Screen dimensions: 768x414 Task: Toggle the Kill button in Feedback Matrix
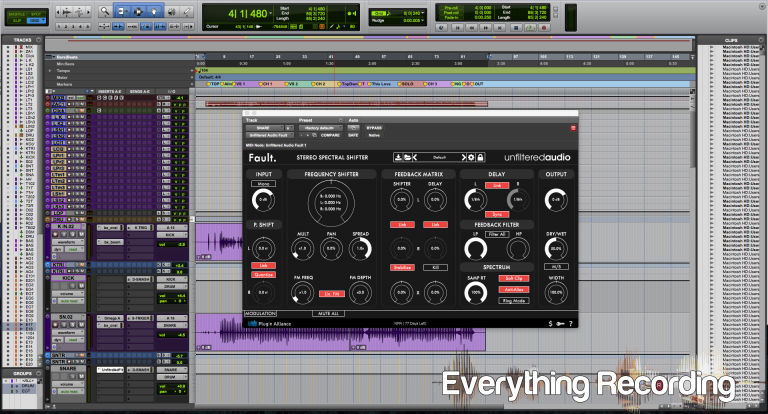pyautogui.click(x=435, y=268)
